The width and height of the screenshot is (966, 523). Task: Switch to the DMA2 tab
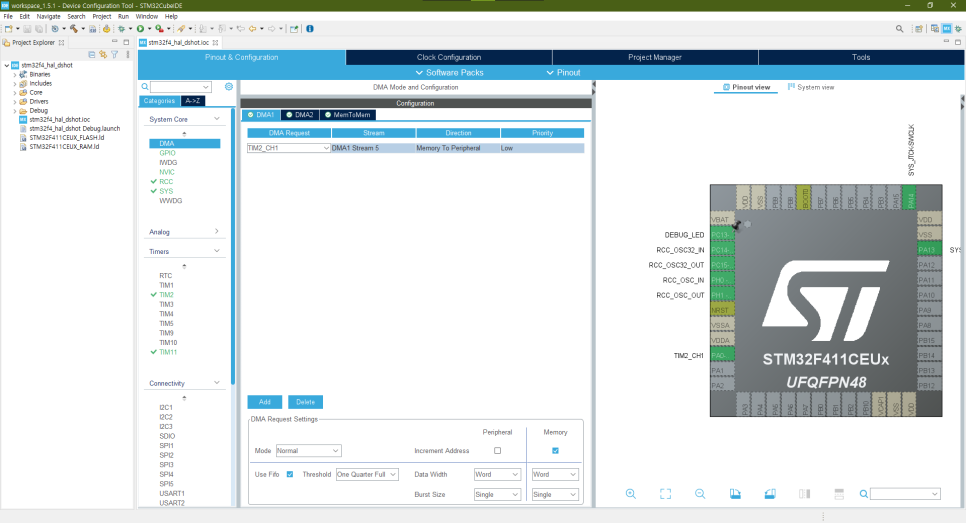coord(300,115)
